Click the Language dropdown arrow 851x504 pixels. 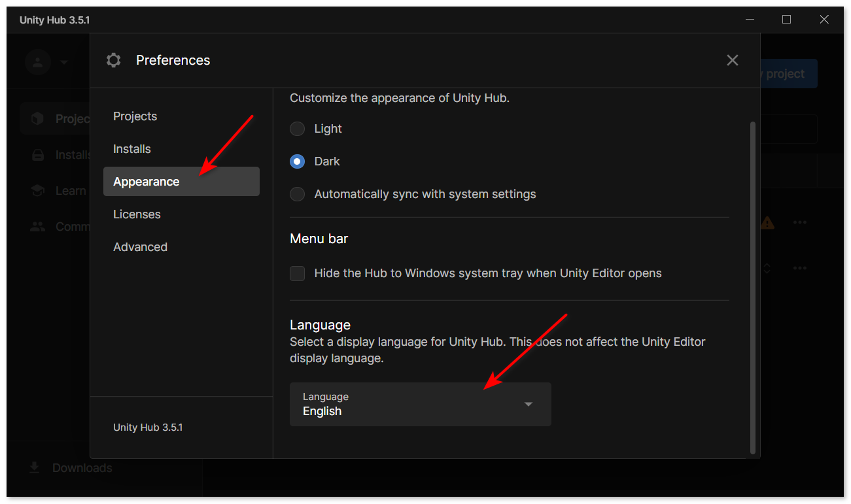(x=529, y=405)
